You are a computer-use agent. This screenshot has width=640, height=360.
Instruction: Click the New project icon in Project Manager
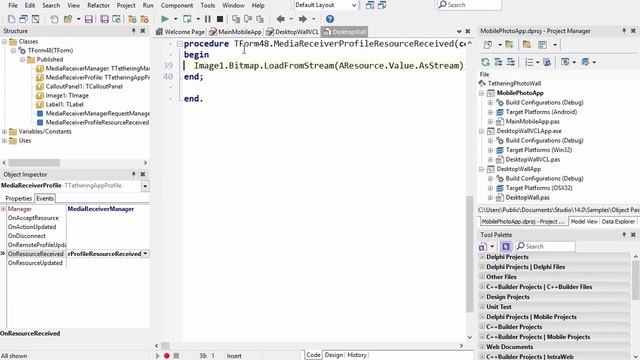point(488,45)
